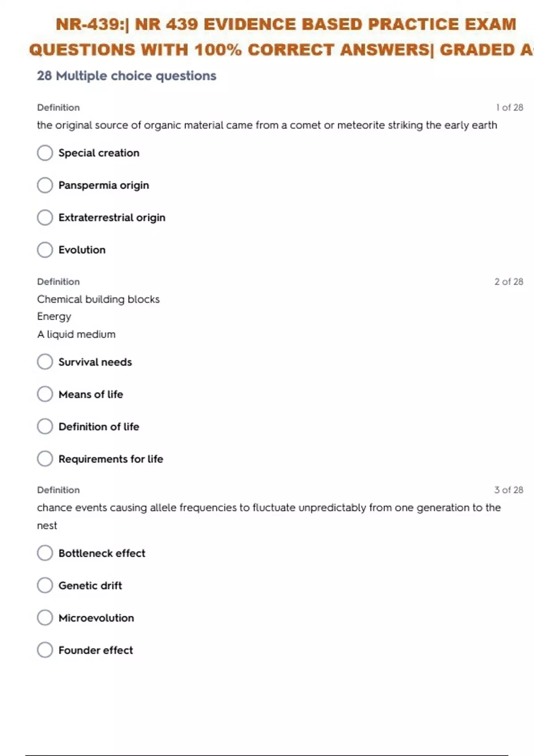Select the Special creation radio button

(45, 153)
